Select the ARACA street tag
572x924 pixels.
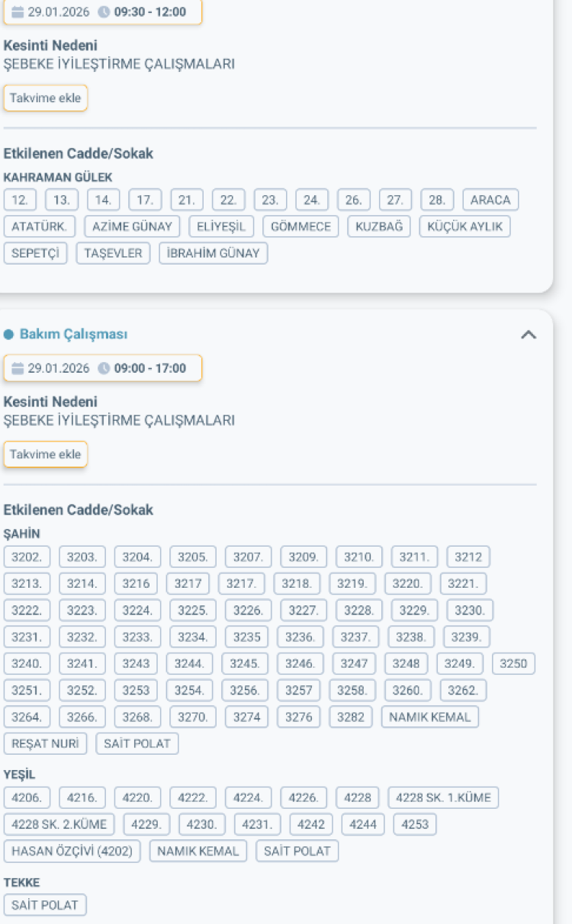(x=490, y=200)
